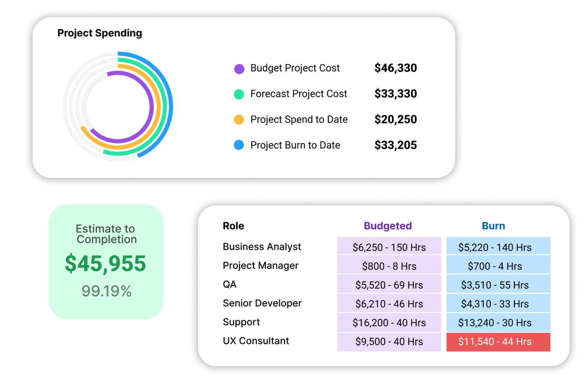Screen dimensions: 588x392
Task: Select the blue Project Burn to Date dot
Action: (239, 145)
